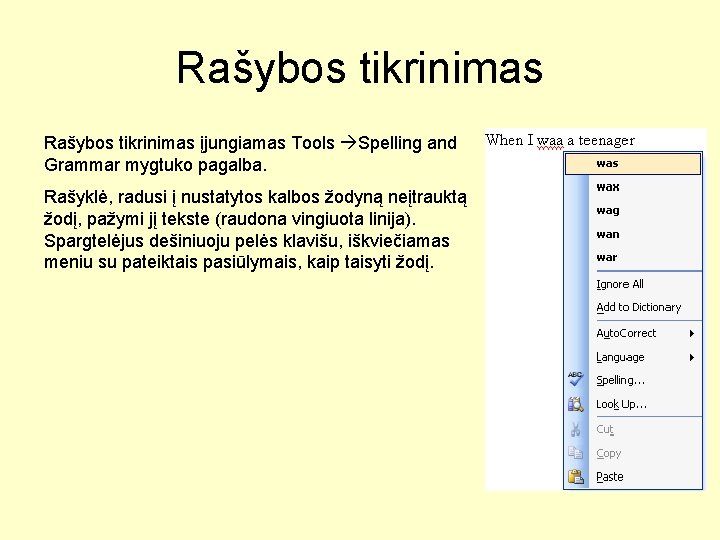
Task: Click the slide title 'Rašybos tikrinimas'
Action: pos(360,68)
